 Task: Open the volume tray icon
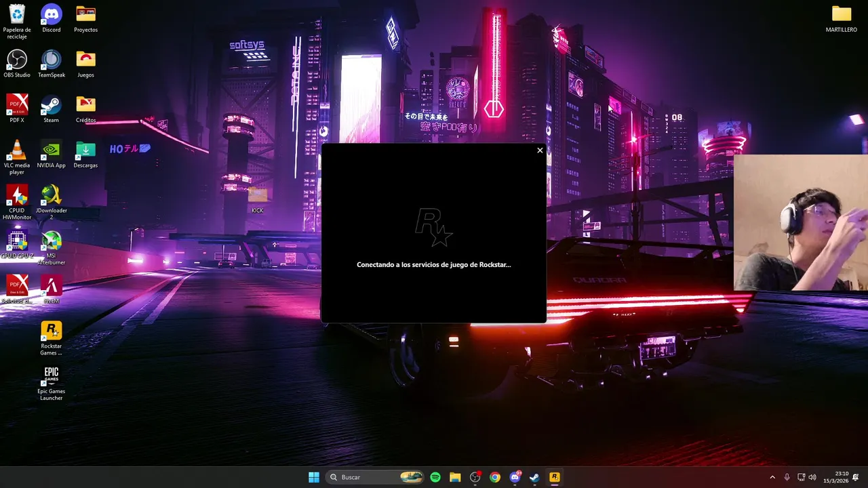click(812, 477)
